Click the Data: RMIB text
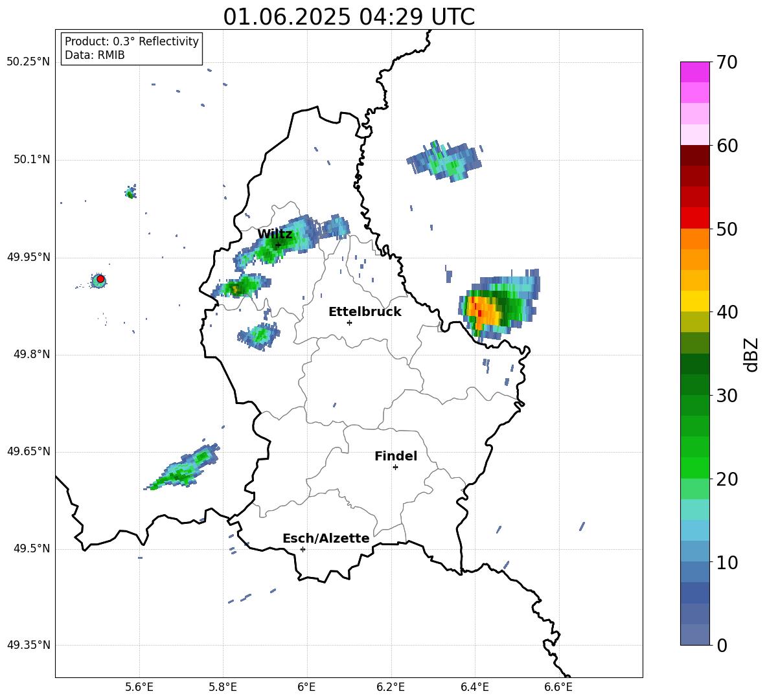The height and width of the screenshot is (700, 767). tap(95, 55)
